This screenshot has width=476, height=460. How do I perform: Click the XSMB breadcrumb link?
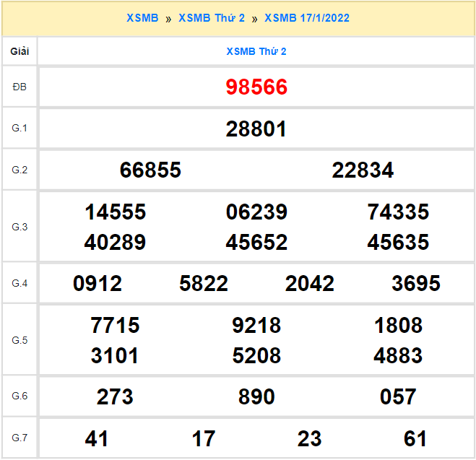(x=142, y=18)
